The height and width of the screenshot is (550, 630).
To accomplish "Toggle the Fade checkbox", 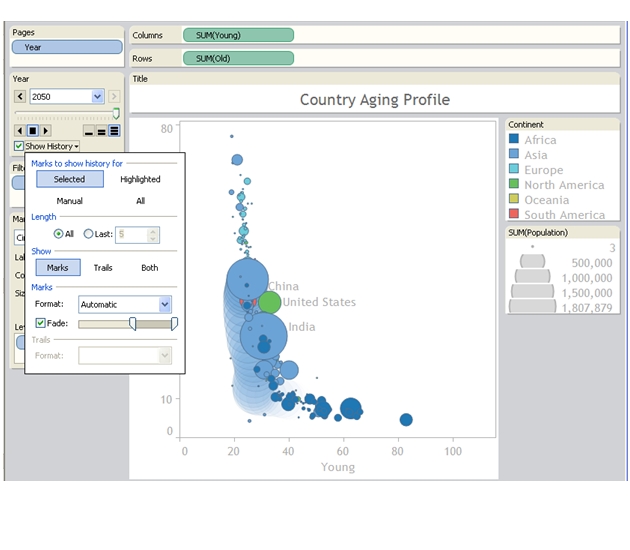I will tap(41, 323).
